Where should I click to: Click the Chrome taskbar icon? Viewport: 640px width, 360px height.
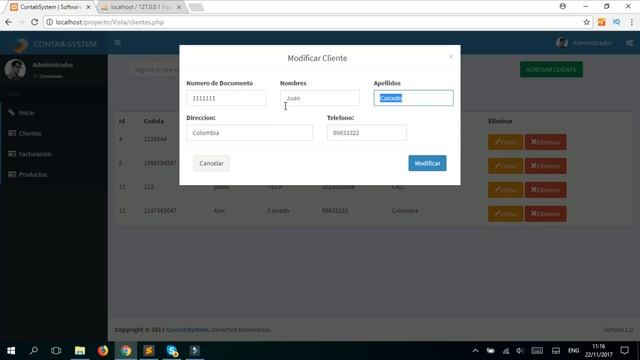126,351
